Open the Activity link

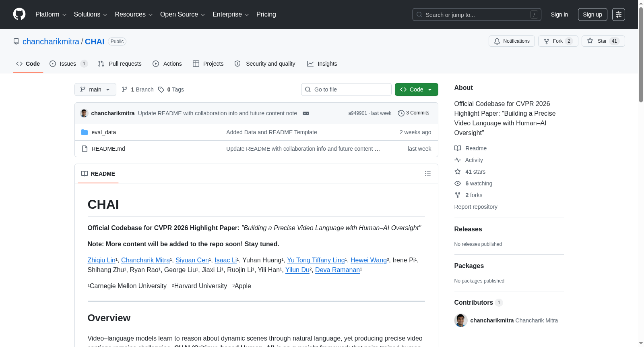pyautogui.click(x=469, y=160)
